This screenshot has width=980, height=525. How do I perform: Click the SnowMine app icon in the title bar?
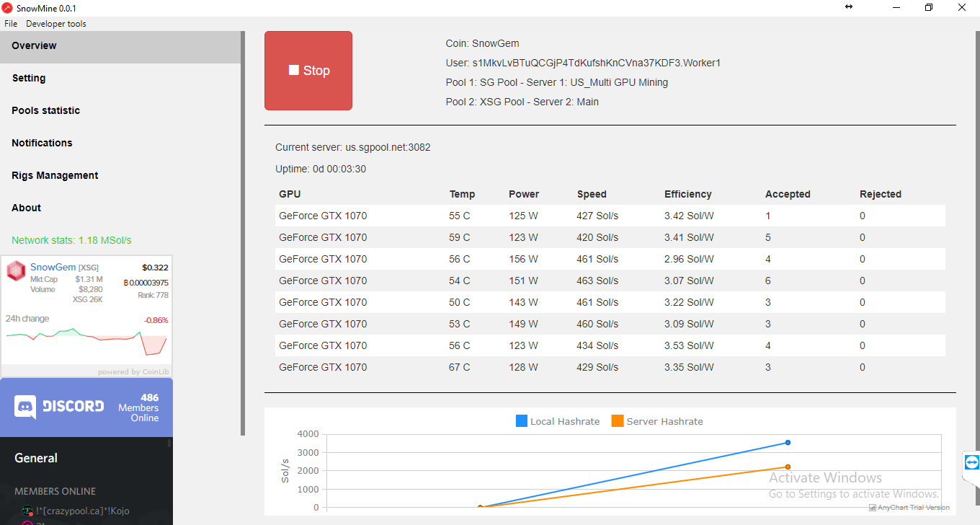tap(7, 8)
